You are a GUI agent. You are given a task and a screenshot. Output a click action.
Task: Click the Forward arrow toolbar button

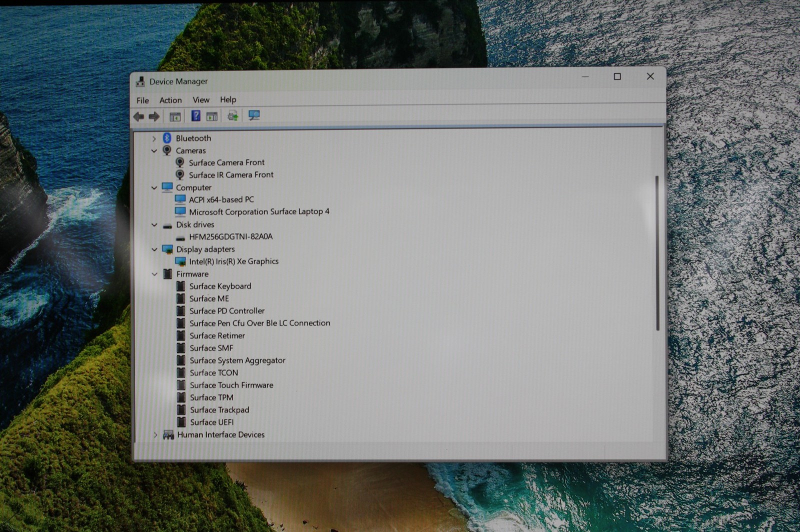[x=154, y=116]
